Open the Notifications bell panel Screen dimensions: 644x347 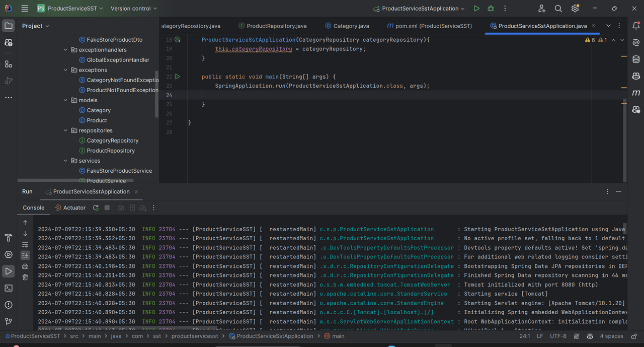click(636, 26)
